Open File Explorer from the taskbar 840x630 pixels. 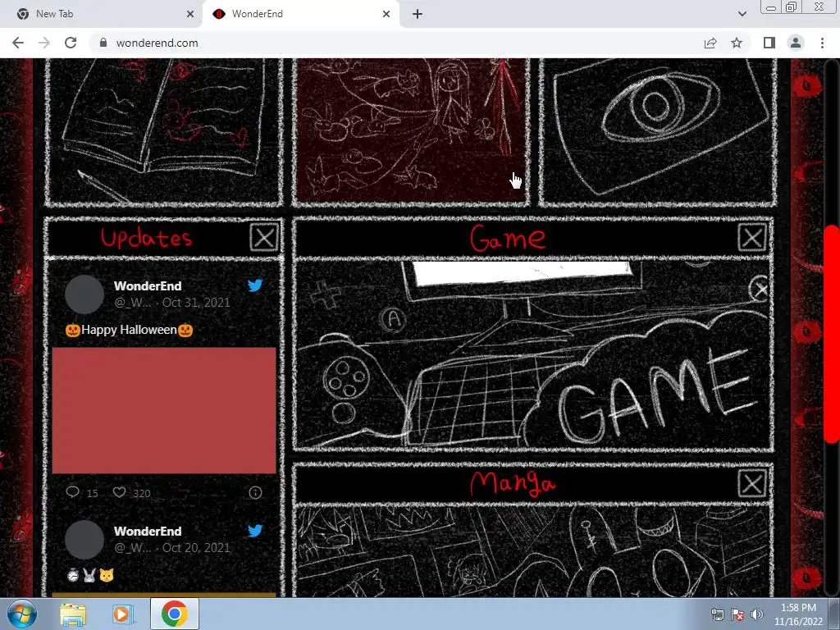tap(73, 614)
